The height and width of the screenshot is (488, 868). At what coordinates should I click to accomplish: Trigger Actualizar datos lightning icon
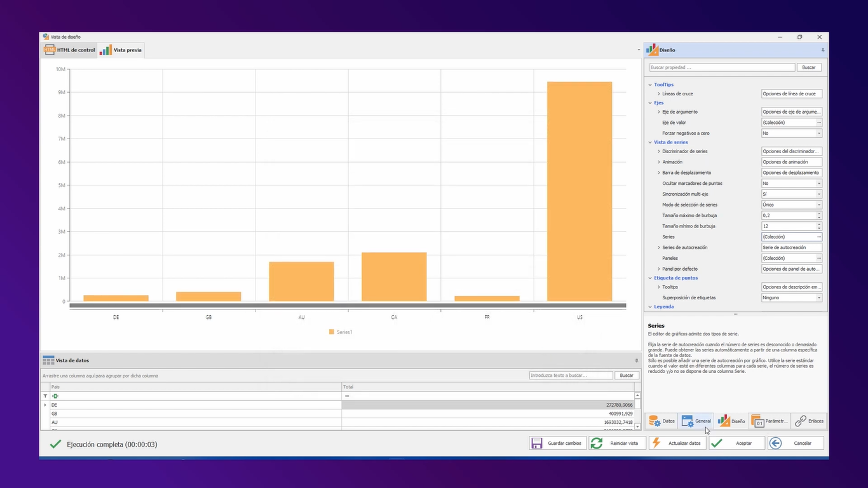tap(656, 443)
